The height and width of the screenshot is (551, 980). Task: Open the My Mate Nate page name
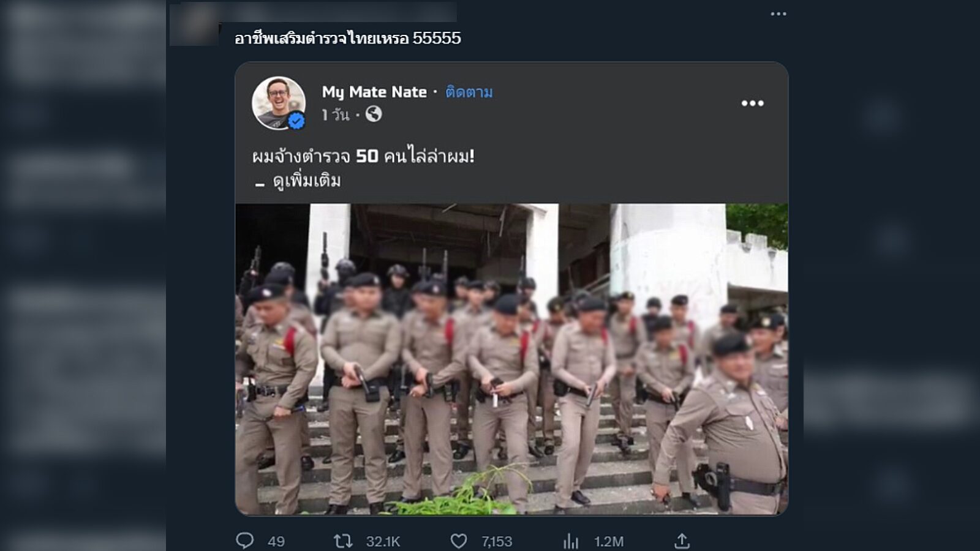(374, 92)
